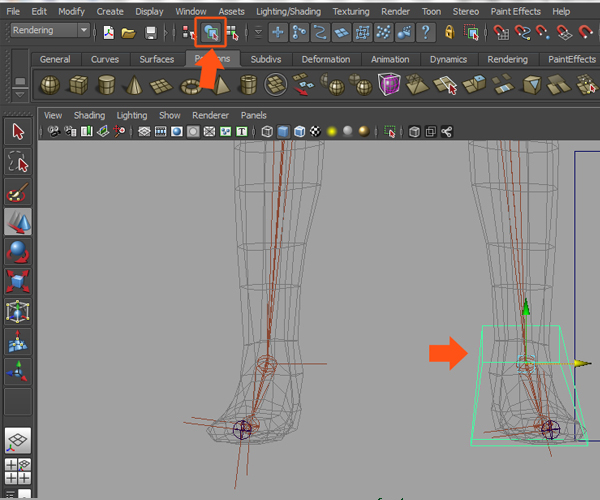
Task: Open the Modify menu
Action: pyautogui.click(x=72, y=11)
